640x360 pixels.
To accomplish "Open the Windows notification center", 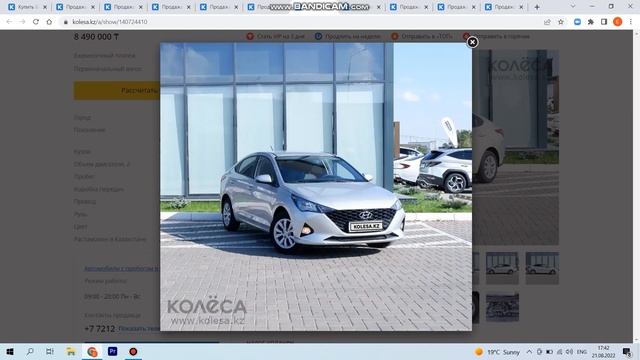I will (627, 352).
